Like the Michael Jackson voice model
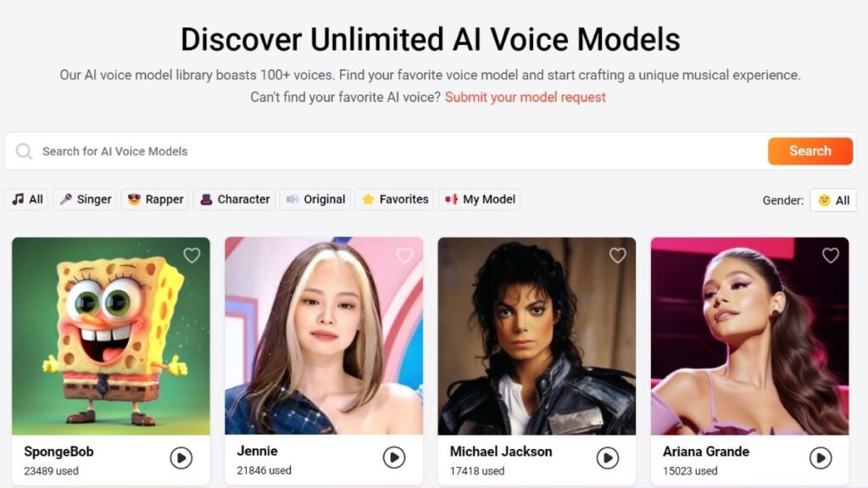This screenshot has width=868, height=488. (x=618, y=255)
